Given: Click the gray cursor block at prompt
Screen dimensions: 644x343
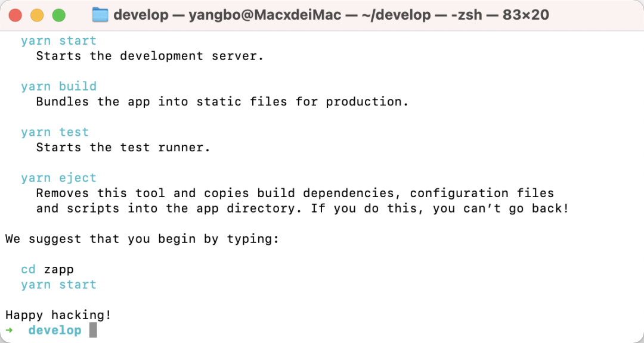Looking at the screenshot, I should coord(93,330).
